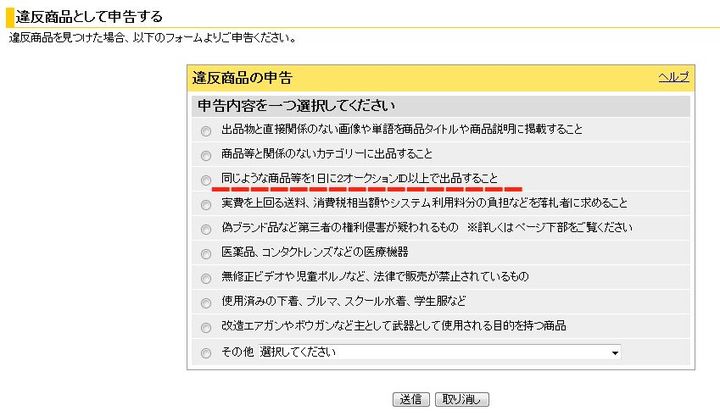Pick the fake brand goods (偽ブランド品) radio
This screenshot has width=720, height=416.
pos(206,229)
